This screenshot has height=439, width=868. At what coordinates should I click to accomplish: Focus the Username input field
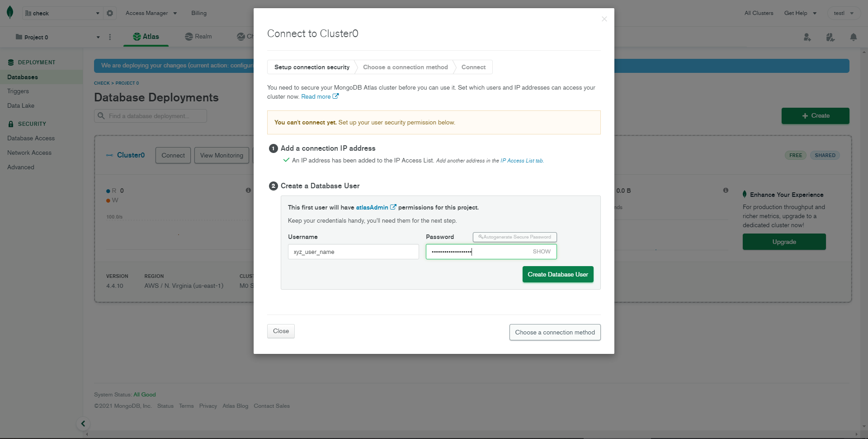(x=353, y=252)
